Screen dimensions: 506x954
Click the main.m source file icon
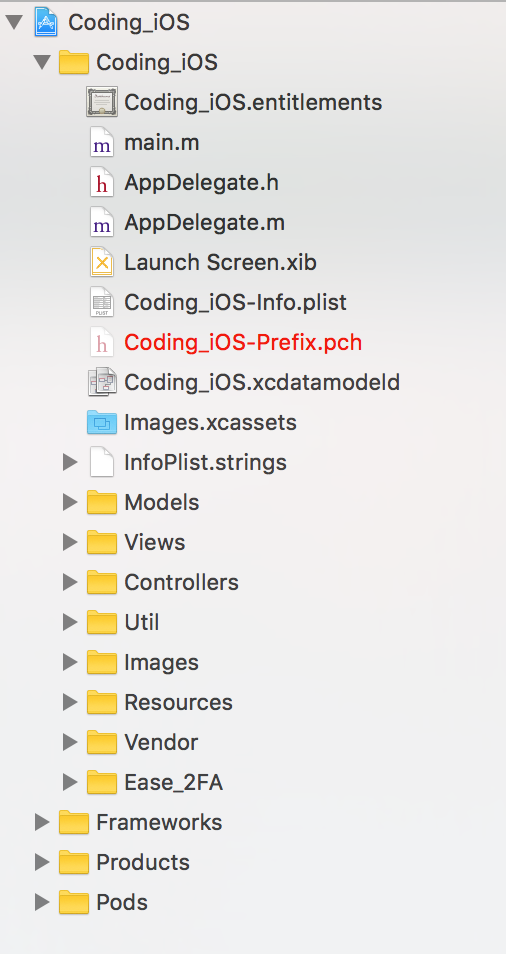coord(102,142)
